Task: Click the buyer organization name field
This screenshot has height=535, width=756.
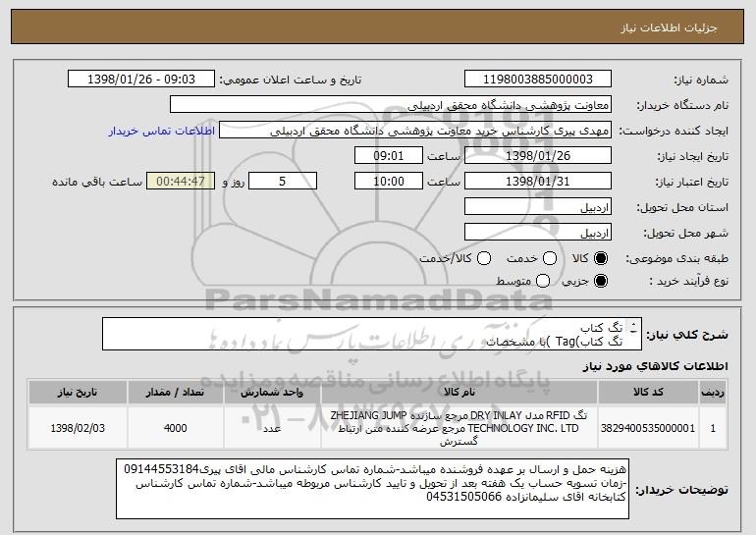Action: tap(391, 105)
